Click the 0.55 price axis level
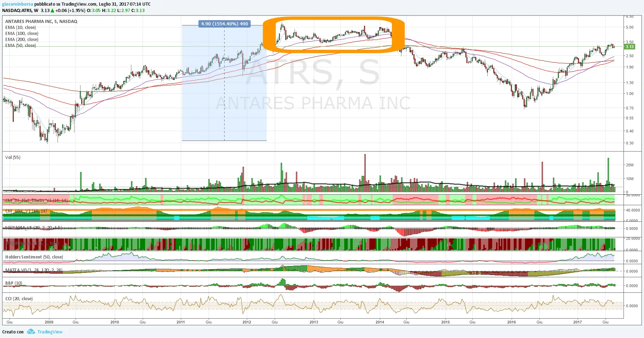This screenshot has width=644, height=338. click(630, 118)
